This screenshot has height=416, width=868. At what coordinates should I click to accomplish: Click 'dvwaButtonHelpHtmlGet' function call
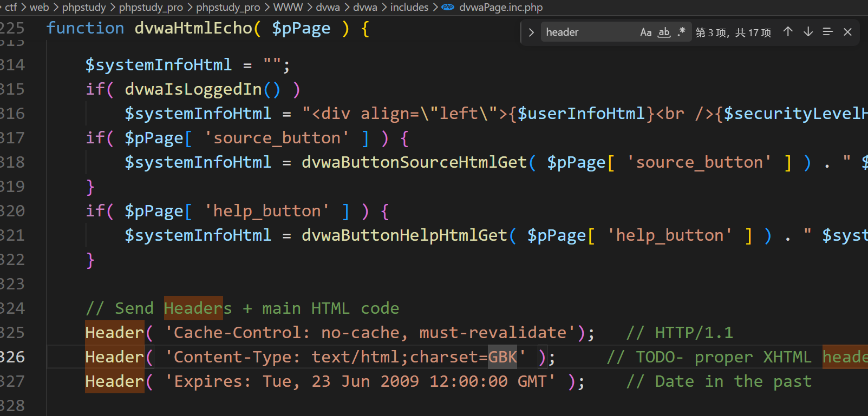(x=404, y=235)
